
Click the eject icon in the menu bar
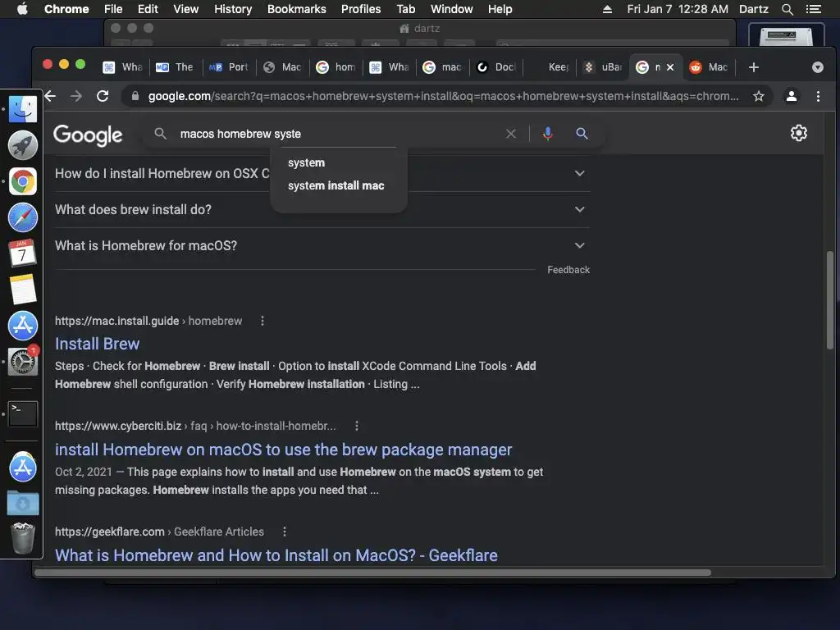tap(607, 9)
